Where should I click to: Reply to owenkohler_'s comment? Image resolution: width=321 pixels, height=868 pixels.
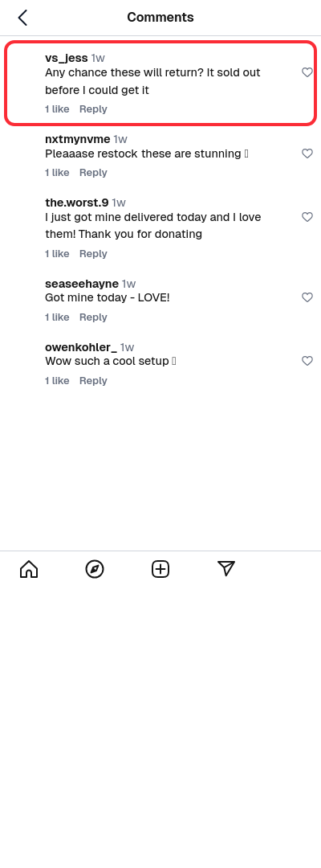(x=93, y=381)
